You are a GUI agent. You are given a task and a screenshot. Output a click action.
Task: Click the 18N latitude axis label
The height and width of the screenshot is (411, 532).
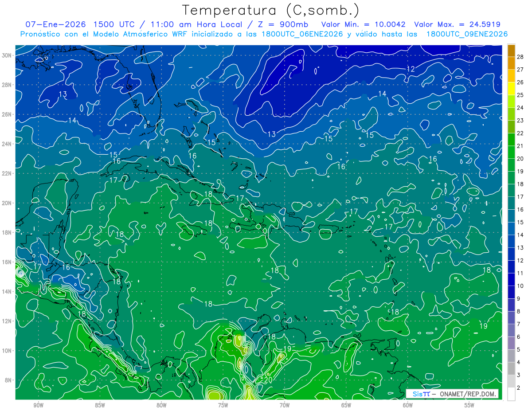tap(7, 232)
